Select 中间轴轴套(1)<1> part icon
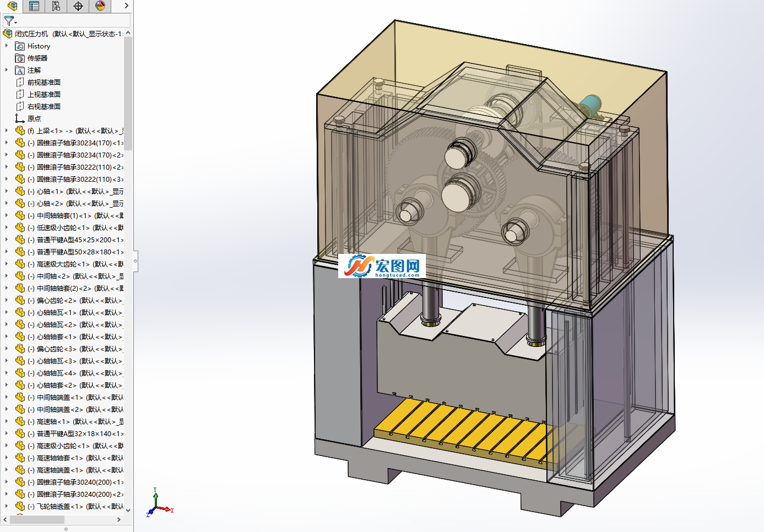The image size is (764, 532). 20,216
